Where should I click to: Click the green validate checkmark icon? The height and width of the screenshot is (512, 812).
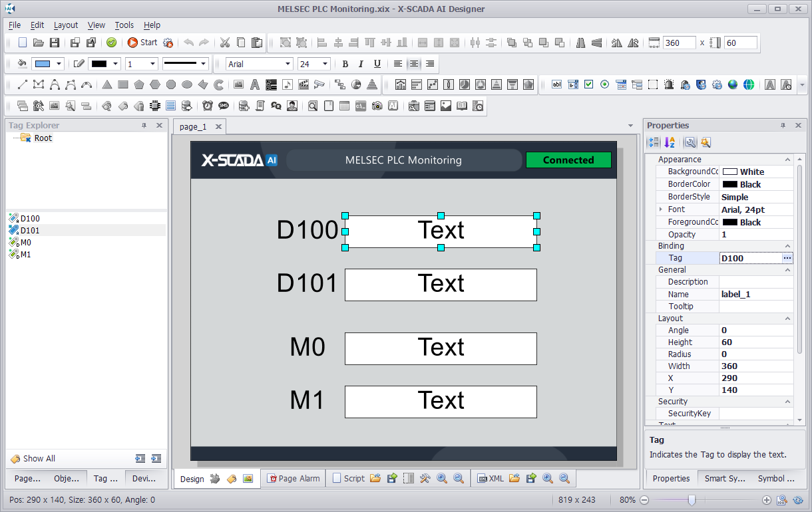(111, 43)
